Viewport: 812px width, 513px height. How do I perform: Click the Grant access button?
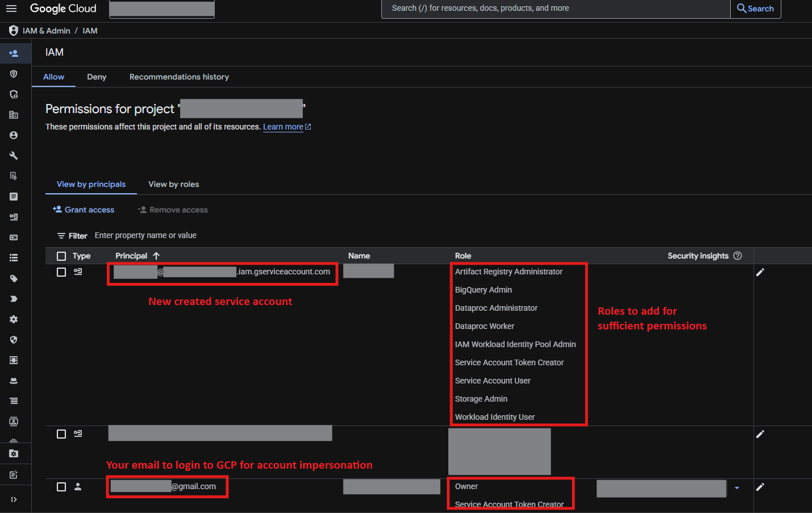click(x=84, y=210)
